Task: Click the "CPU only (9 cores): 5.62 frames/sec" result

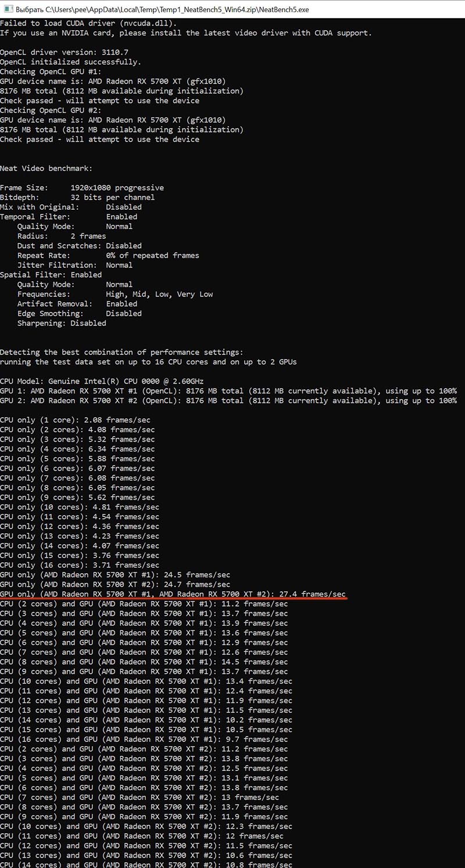Action: click(77, 497)
